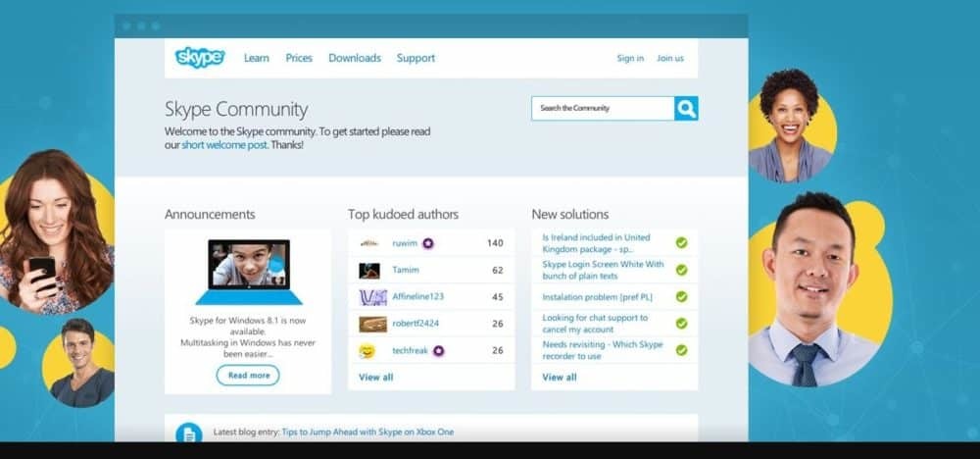This screenshot has width=980, height=459.
Task: Focus the Search the Community field
Action: pyautogui.click(x=603, y=109)
